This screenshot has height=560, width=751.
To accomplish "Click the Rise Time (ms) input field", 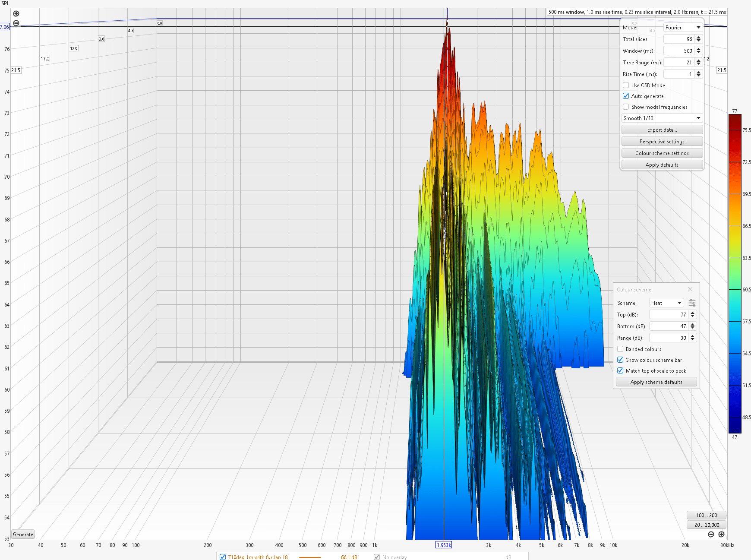I will click(679, 74).
